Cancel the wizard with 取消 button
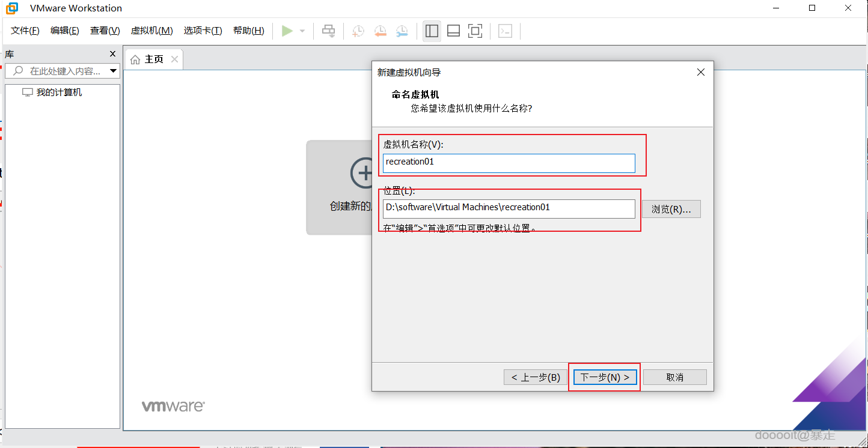Viewport: 868px width, 448px height. click(674, 377)
